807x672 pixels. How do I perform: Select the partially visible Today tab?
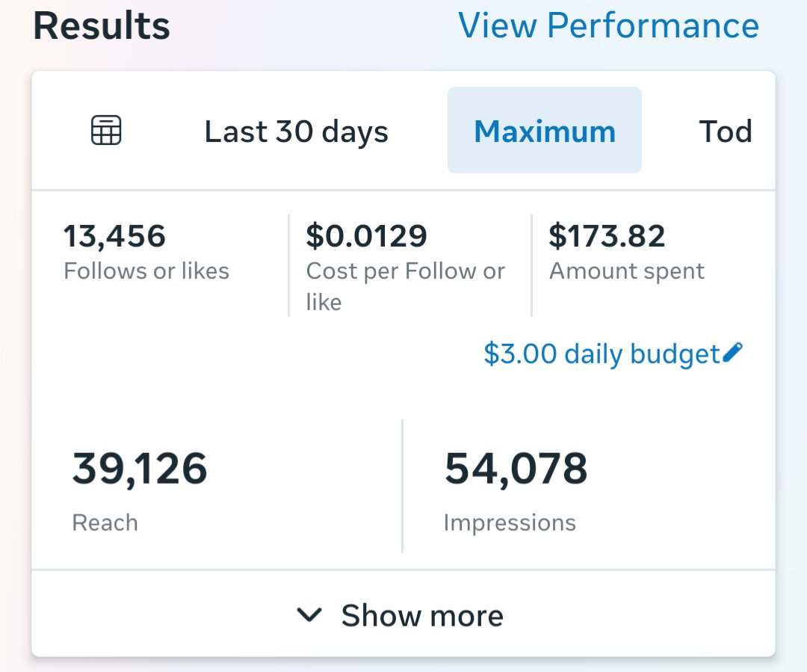[726, 132]
